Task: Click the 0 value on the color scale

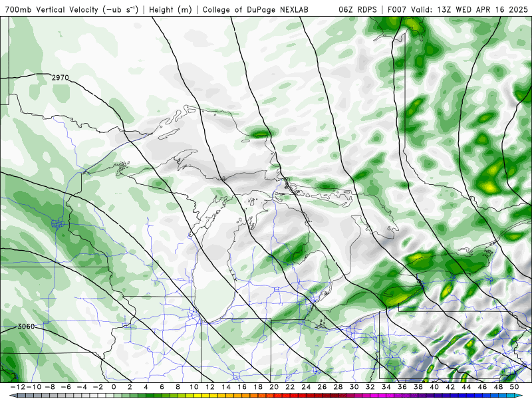Action: click(114, 387)
